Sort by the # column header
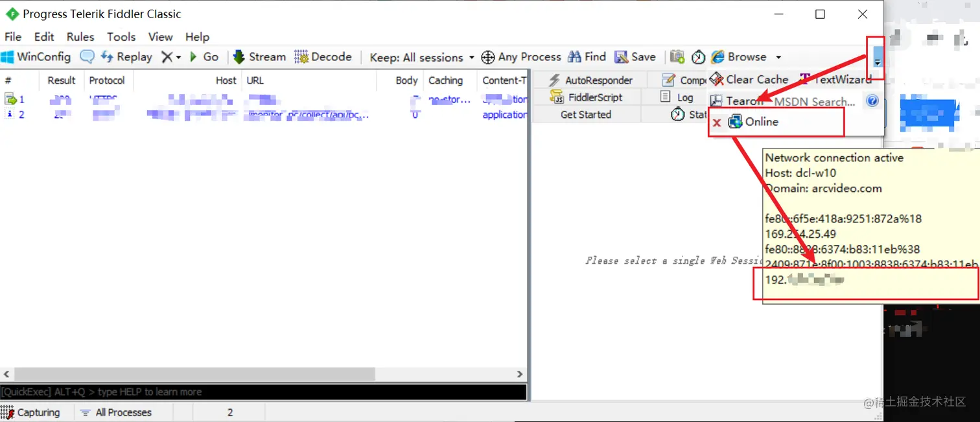The width and height of the screenshot is (980, 422). 19,80
